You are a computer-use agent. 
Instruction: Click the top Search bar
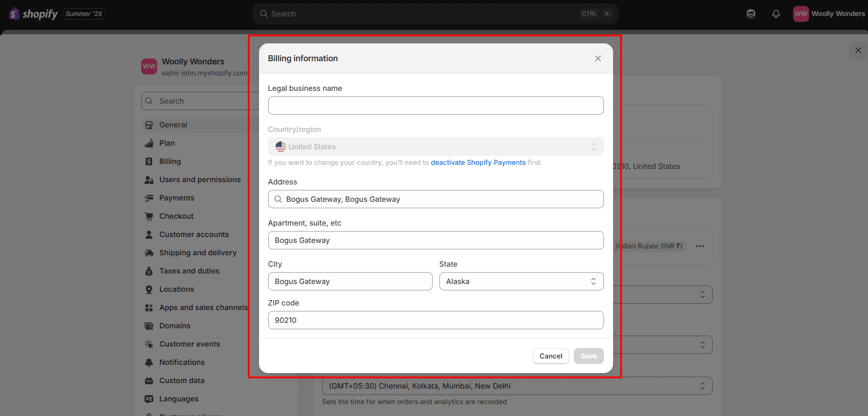435,14
